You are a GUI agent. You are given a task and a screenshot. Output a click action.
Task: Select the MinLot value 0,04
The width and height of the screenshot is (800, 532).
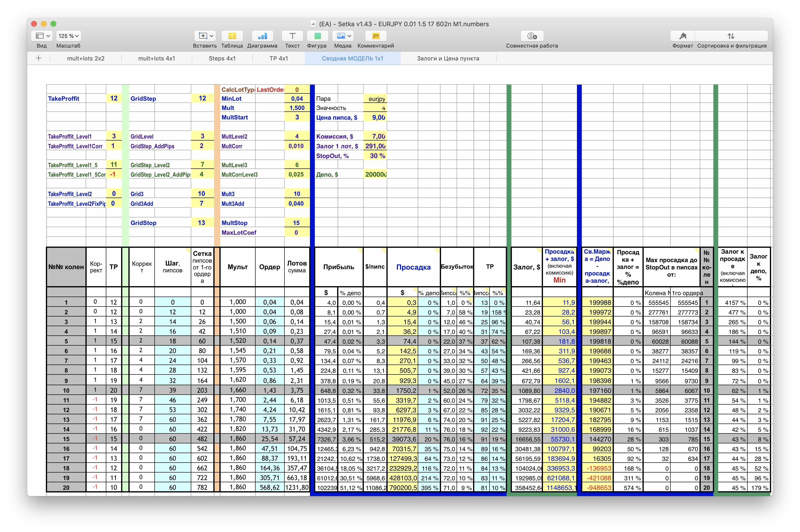pos(297,98)
